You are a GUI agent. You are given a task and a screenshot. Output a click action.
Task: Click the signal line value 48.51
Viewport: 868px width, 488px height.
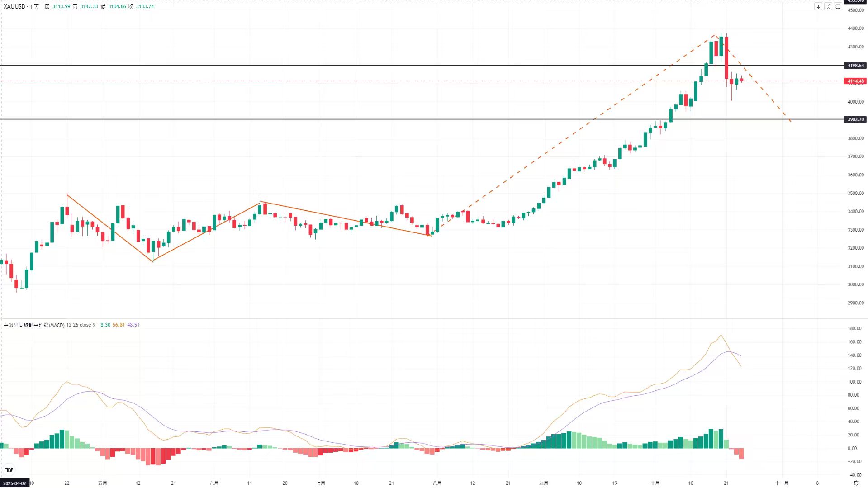[x=133, y=325]
